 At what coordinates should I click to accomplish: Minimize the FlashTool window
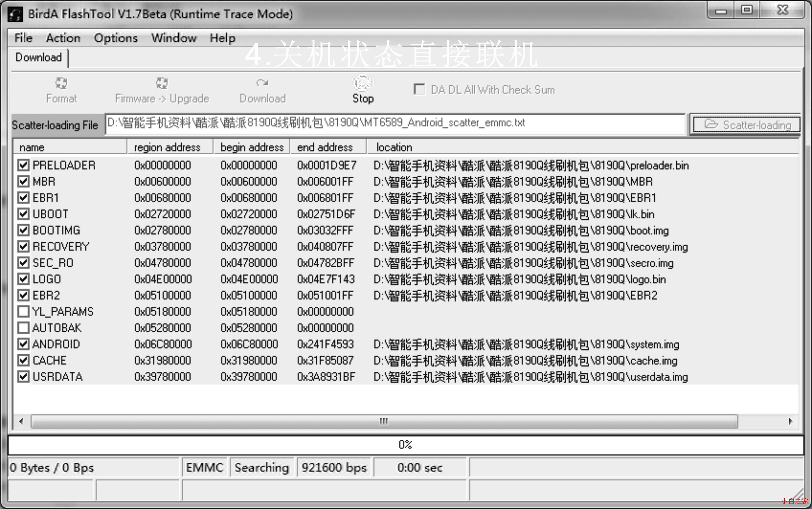click(x=721, y=10)
